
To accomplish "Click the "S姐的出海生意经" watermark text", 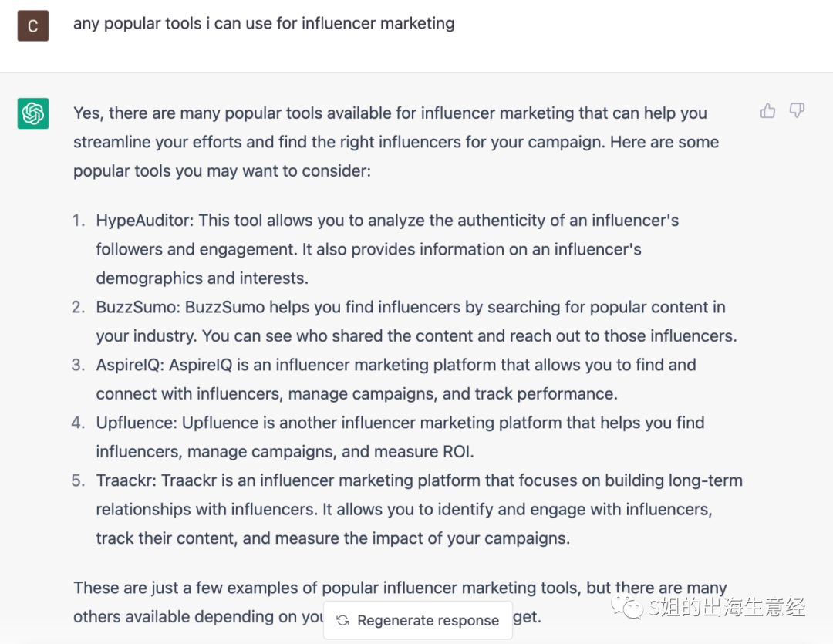I will click(x=727, y=607).
